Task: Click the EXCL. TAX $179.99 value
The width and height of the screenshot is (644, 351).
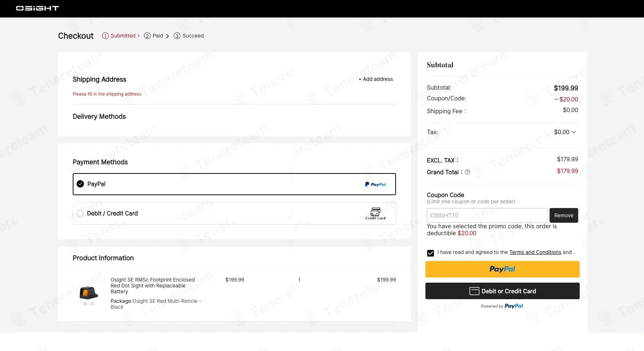Action: (567, 159)
